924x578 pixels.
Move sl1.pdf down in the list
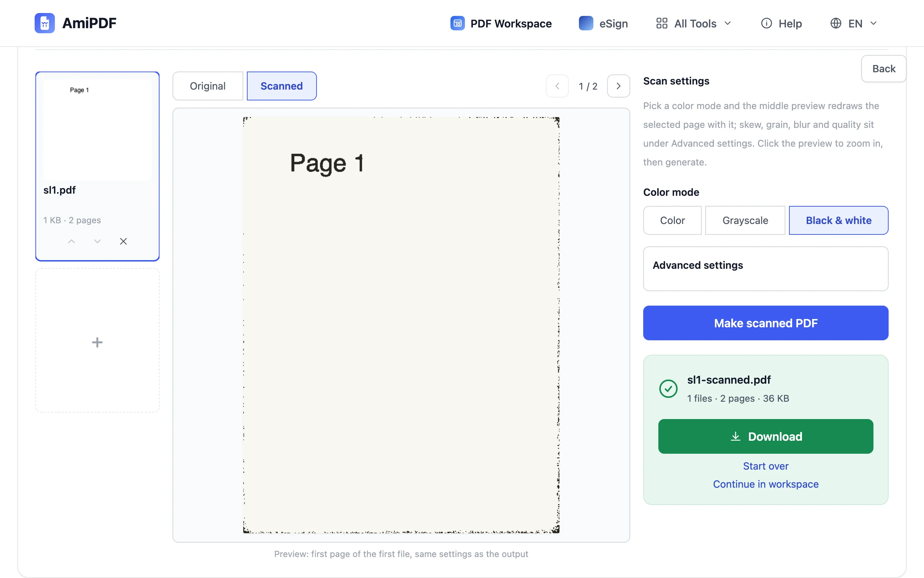tap(97, 241)
